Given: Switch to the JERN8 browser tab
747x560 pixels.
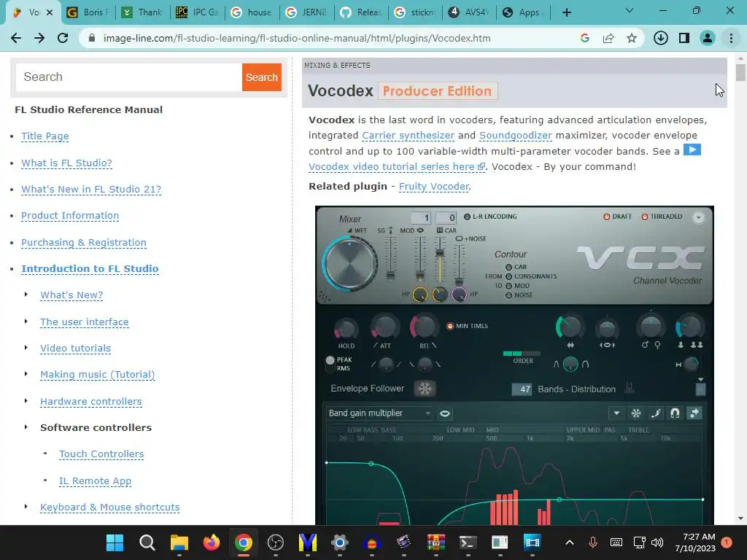Looking at the screenshot, I should (306, 12).
